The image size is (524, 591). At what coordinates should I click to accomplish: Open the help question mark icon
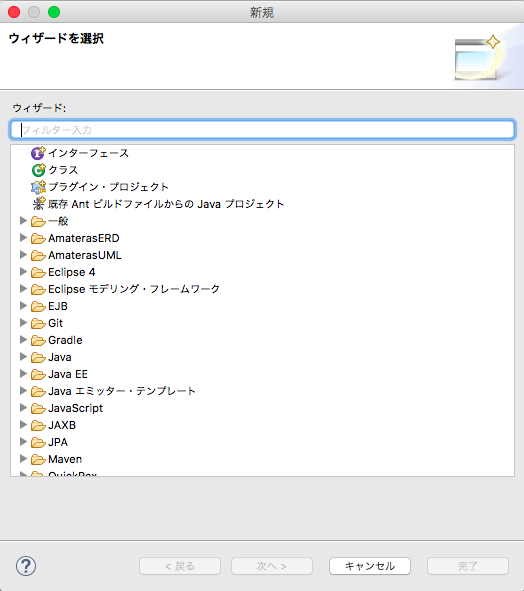[26, 566]
